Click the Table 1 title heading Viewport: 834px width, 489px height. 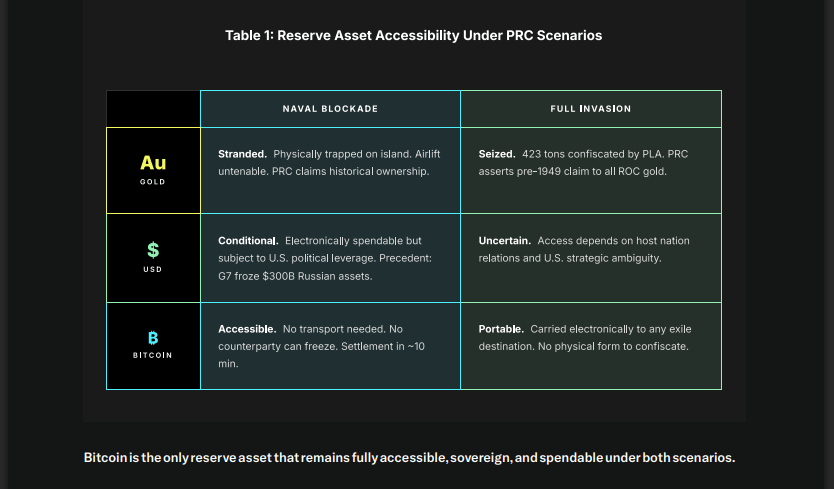[414, 36]
